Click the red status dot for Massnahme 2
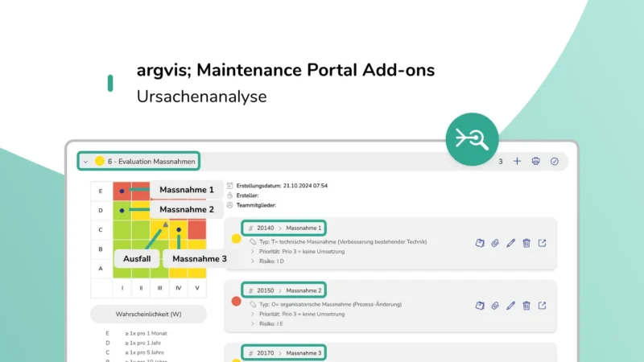 (236, 301)
